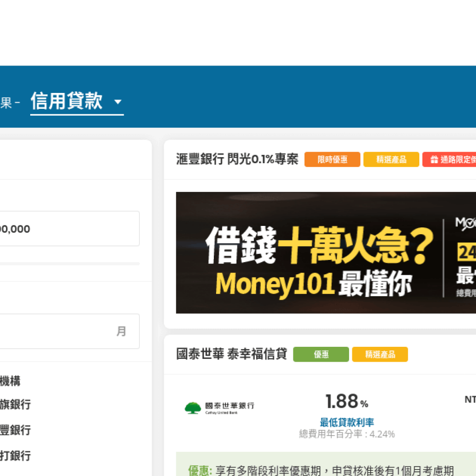The image size is (476, 476).
Task: Select the orange 限時優惠 tag
Action: click(332, 160)
